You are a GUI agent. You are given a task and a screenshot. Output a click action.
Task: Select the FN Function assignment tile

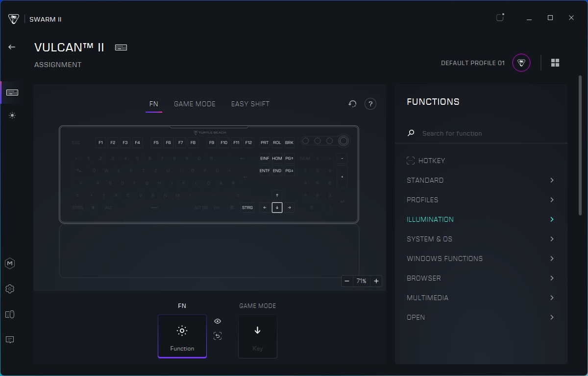point(182,336)
